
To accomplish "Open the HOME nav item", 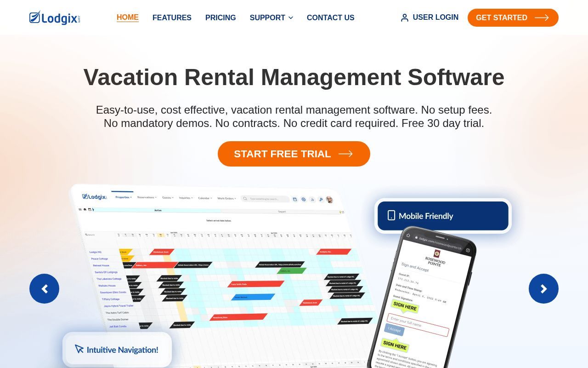I will point(128,17).
